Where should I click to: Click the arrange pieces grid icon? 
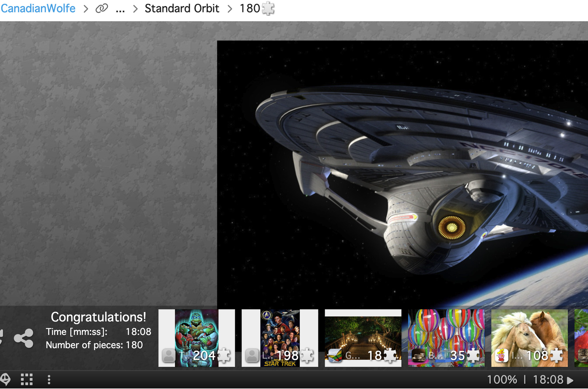point(27,379)
